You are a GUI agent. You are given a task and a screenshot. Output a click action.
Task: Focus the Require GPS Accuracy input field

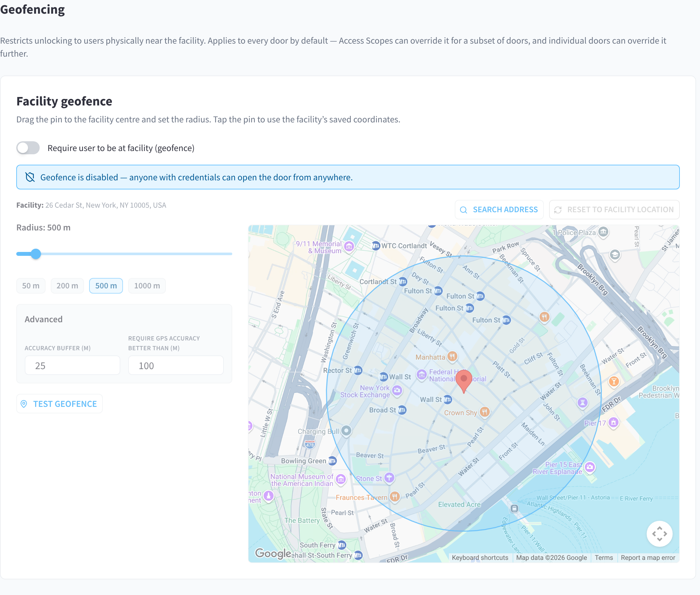(x=176, y=366)
